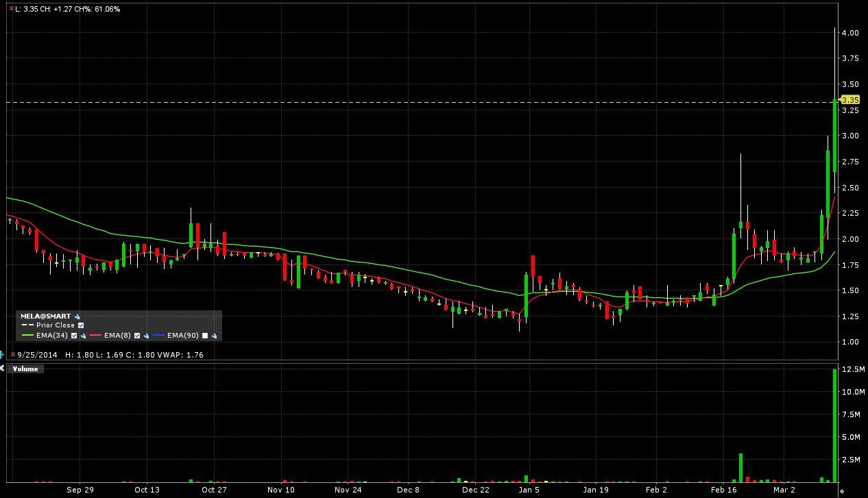
Task: Click the Mar 2 date axis label
Action: point(784,490)
